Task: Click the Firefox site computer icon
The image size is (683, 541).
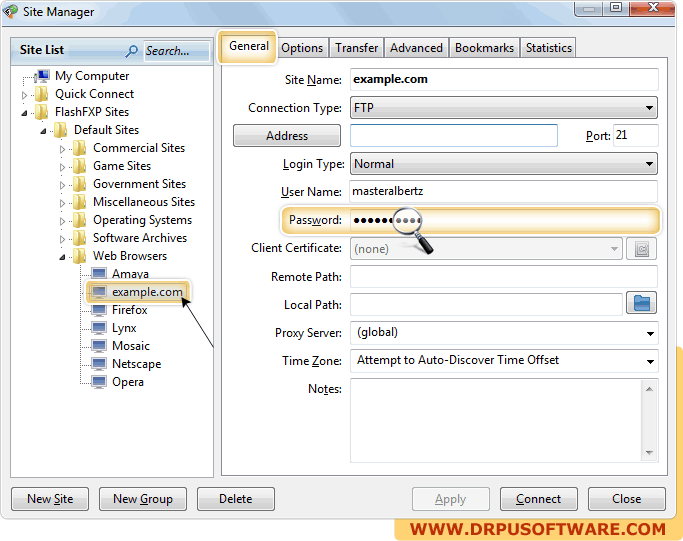Action: coord(99,310)
